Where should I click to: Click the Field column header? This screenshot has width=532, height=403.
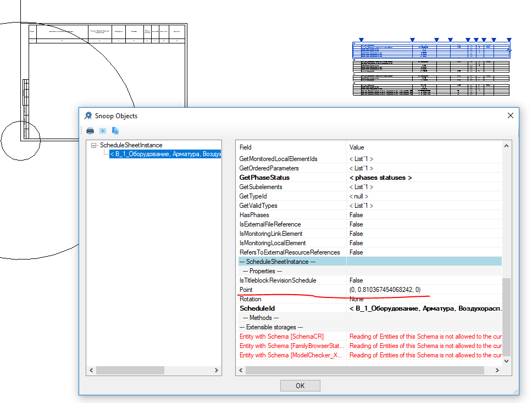pyautogui.click(x=291, y=147)
